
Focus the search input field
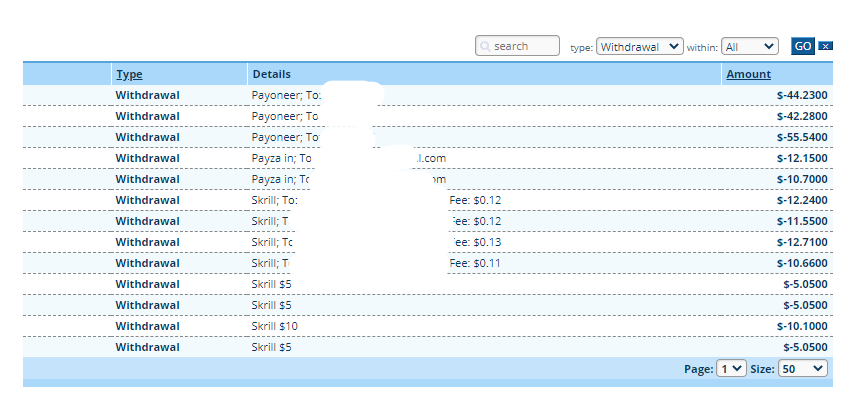coord(517,46)
